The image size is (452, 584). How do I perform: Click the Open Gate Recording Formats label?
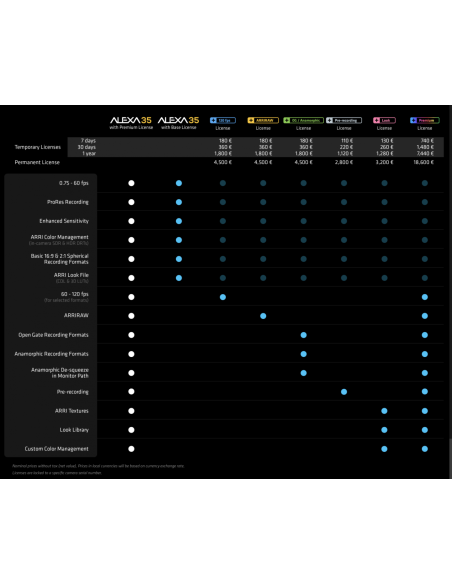pyautogui.click(x=54, y=335)
